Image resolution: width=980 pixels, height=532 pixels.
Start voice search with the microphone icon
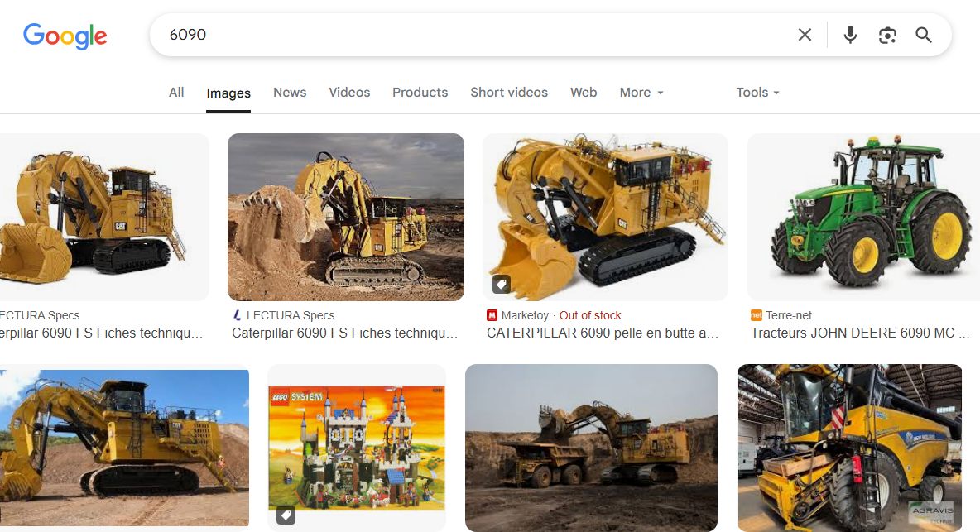[849, 35]
